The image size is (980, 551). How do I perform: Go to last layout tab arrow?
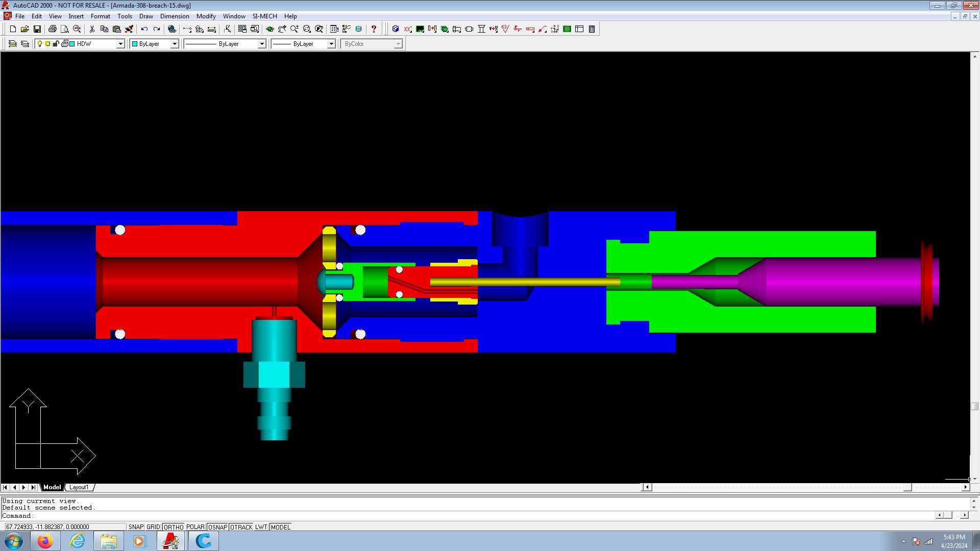pos(33,487)
